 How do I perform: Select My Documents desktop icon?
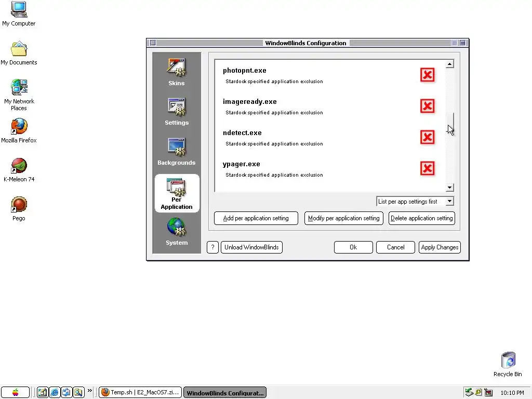[x=19, y=53]
